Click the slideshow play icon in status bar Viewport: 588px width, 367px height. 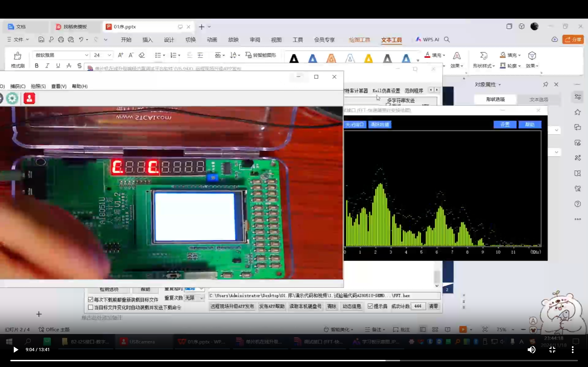pyautogui.click(x=463, y=329)
